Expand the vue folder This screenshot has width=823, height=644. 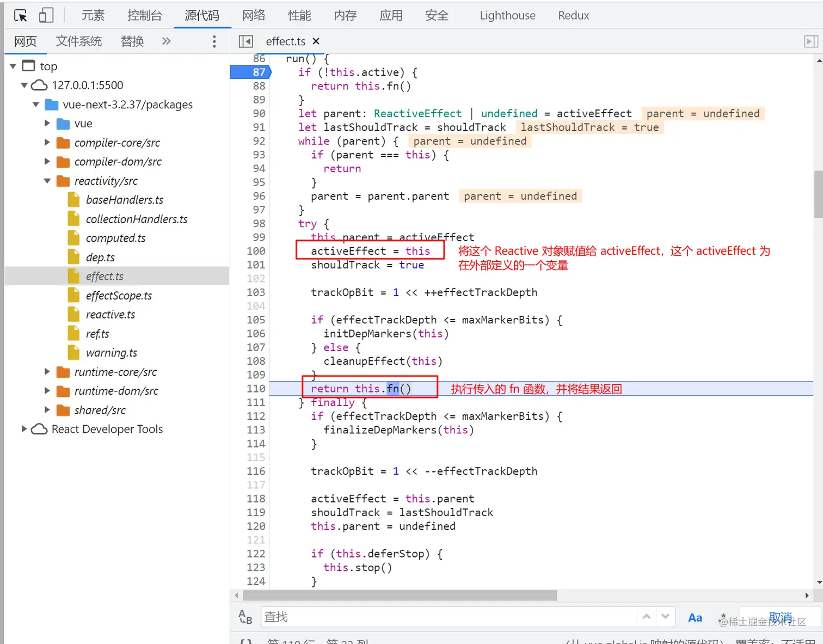tap(47, 123)
